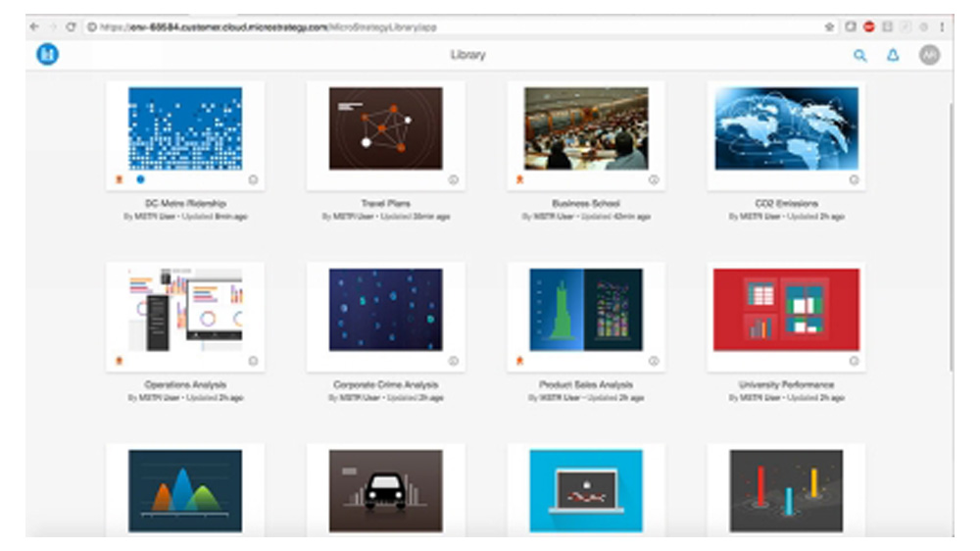The image size is (980, 551).
Task: Go back using the browser back arrow
Action: point(34,26)
